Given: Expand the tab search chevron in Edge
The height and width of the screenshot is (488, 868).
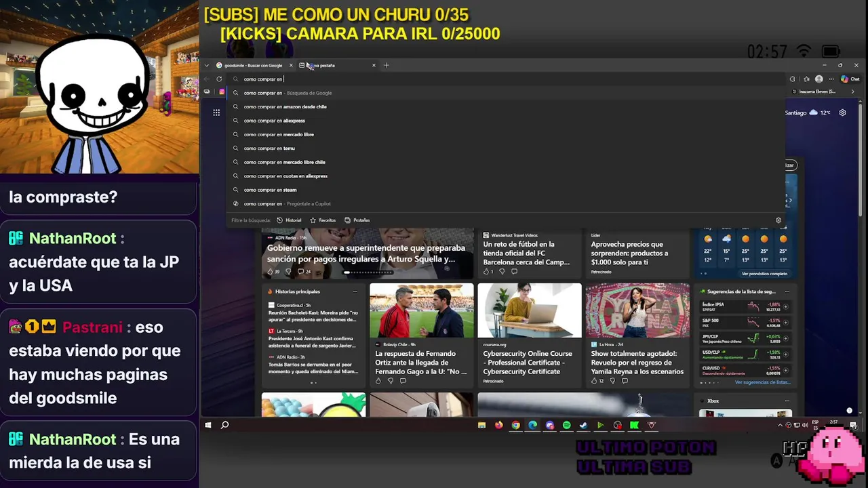Looking at the screenshot, I should [207, 66].
